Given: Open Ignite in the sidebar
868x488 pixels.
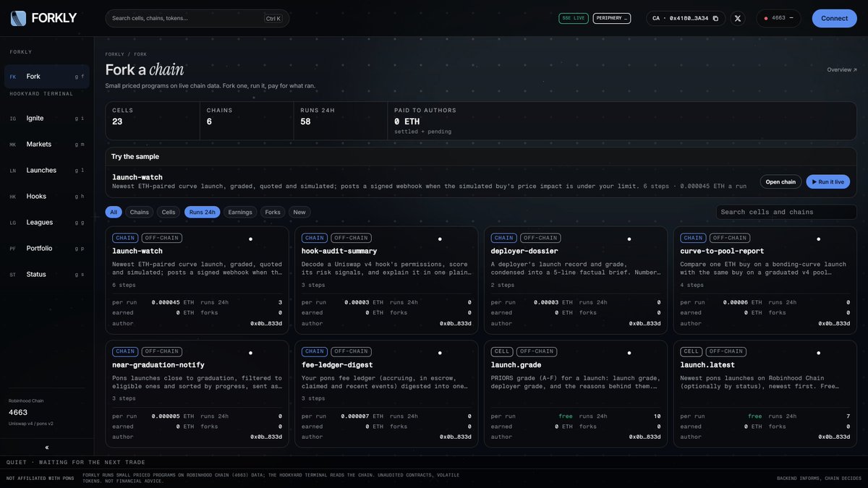Looking at the screenshot, I should [x=46, y=118].
